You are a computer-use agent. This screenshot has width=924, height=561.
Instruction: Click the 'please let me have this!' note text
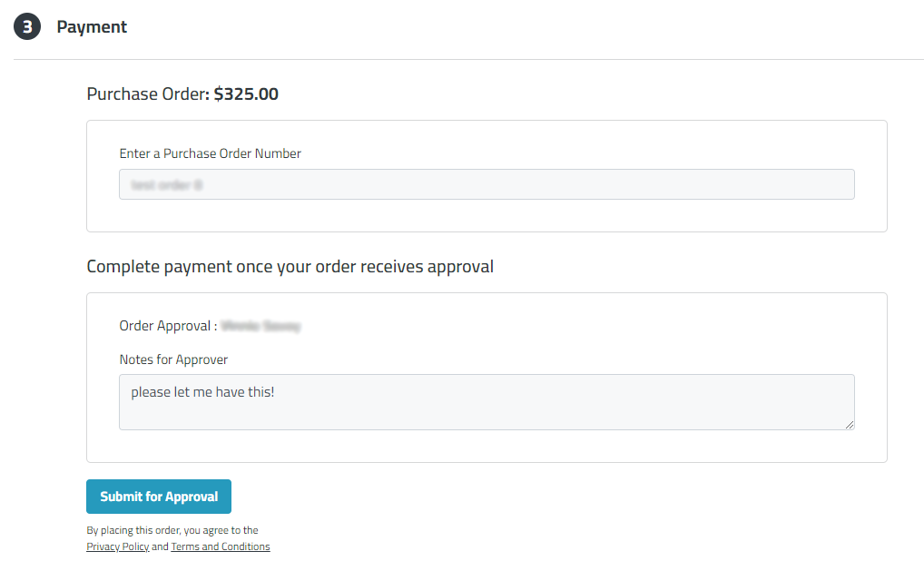(202, 392)
